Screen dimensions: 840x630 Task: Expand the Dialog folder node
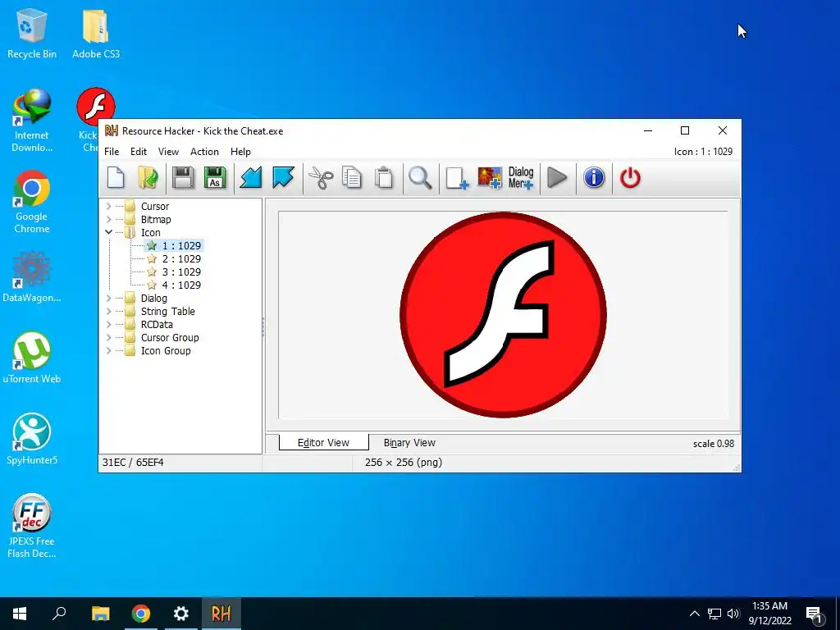click(x=109, y=298)
